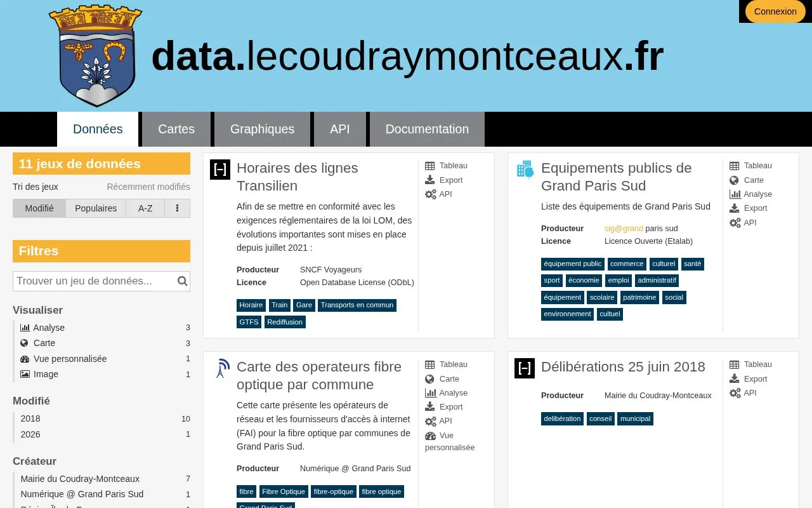
Task: Export the fibre optique par commune dataset
Action: 444,407
